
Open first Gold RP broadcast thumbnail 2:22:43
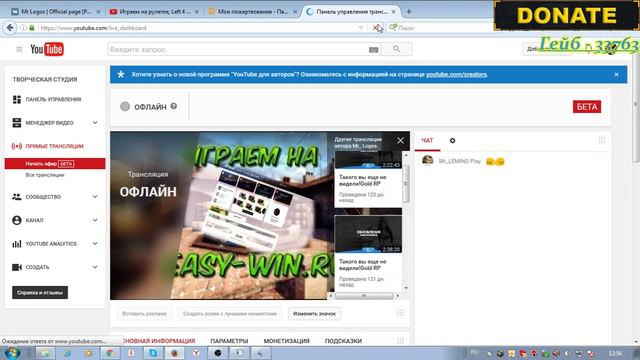pyautogui.click(x=368, y=160)
